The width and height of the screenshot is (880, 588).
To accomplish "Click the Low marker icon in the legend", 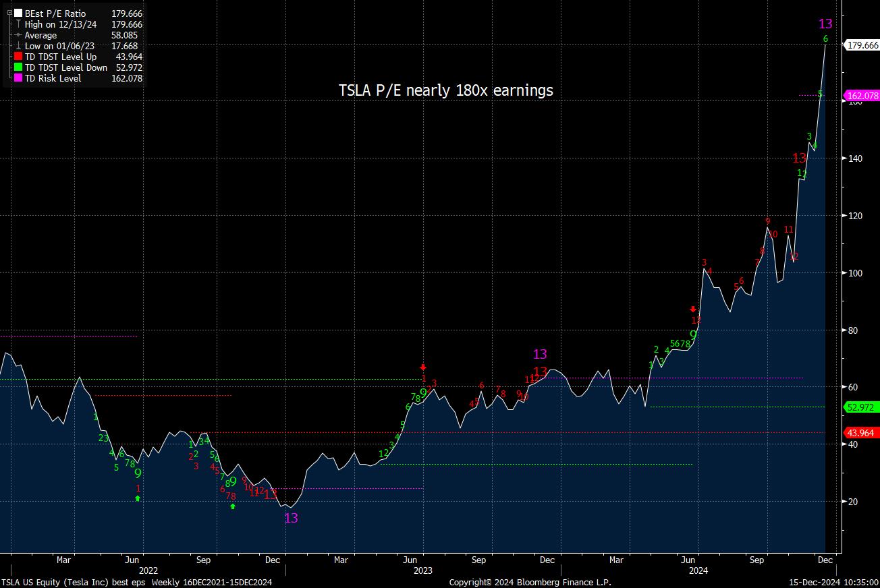I will click(18, 46).
